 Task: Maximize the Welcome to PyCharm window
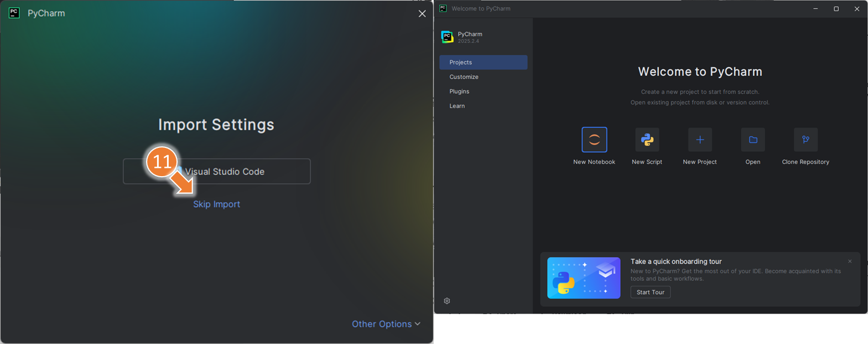836,8
